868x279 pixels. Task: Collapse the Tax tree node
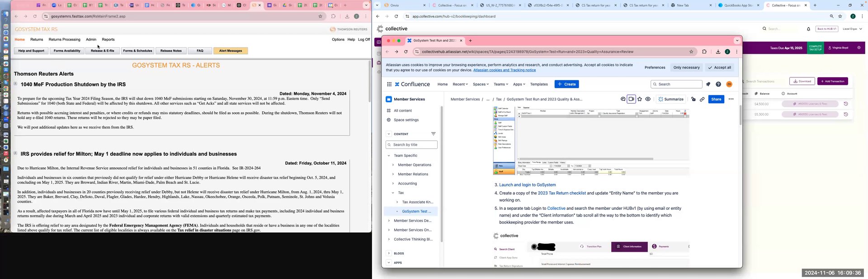click(x=393, y=193)
